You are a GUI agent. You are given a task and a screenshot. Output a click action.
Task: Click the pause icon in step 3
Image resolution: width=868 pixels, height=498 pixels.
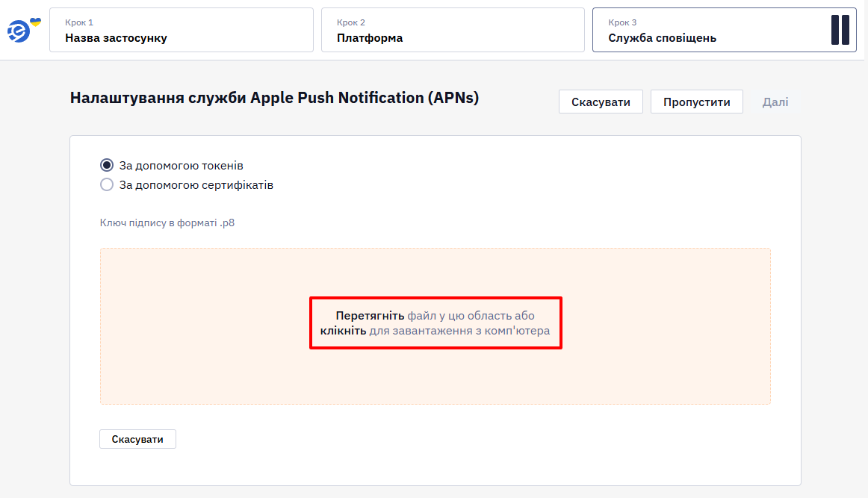pyautogui.click(x=840, y=30)
